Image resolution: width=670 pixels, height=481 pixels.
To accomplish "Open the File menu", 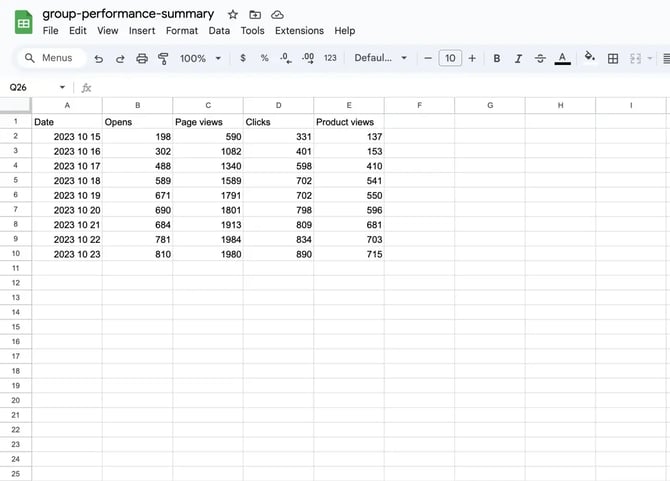I will pyautogui.click(x=50, y=31).
